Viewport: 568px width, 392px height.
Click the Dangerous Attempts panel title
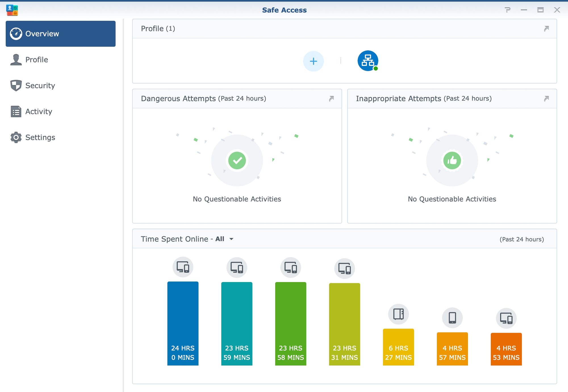pos(203,99)
